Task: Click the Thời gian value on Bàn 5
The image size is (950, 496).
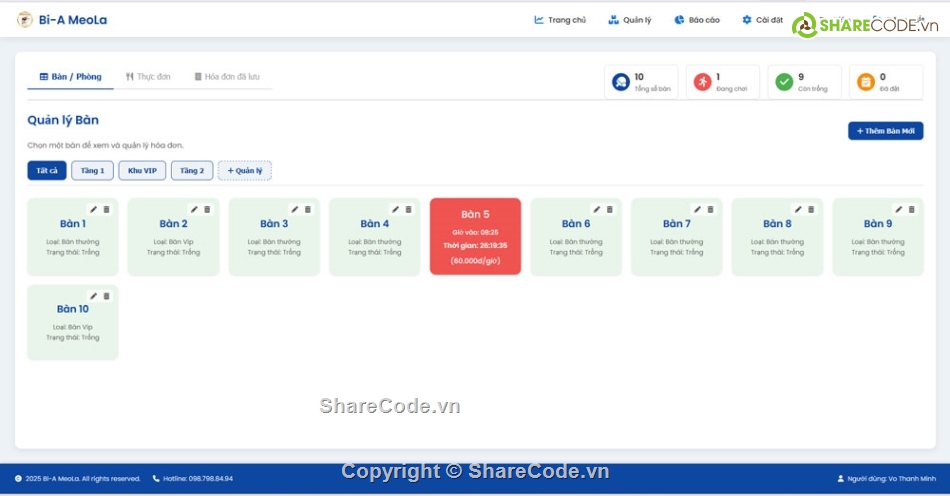Action: point(475,246)
